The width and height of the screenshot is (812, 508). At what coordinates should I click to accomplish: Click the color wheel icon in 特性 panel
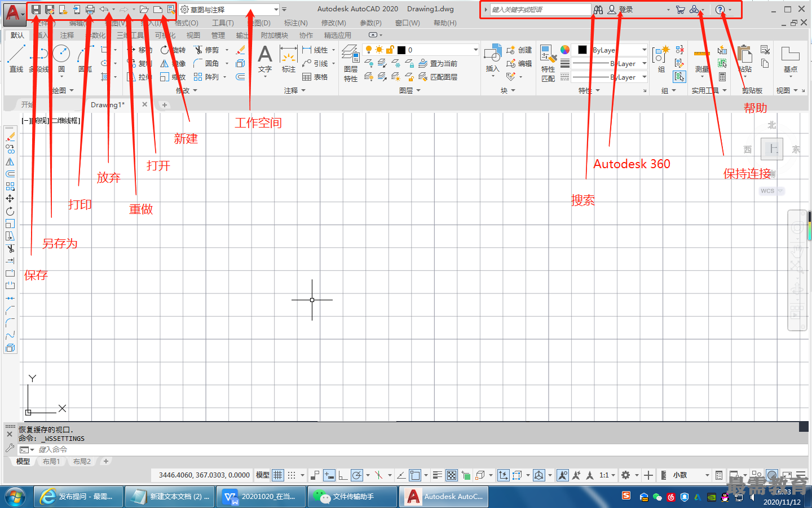pyautogui.click(x=565, y=50)
